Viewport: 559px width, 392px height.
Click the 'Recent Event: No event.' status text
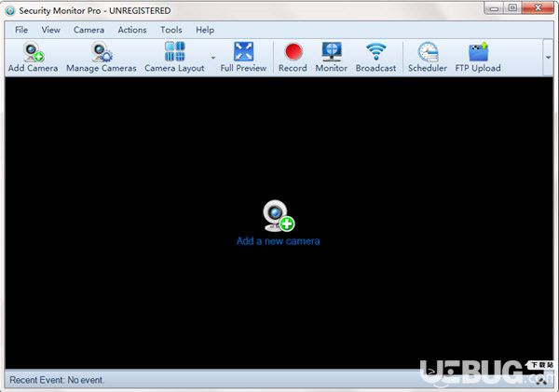pyautogui.click(x=57, y=380)
